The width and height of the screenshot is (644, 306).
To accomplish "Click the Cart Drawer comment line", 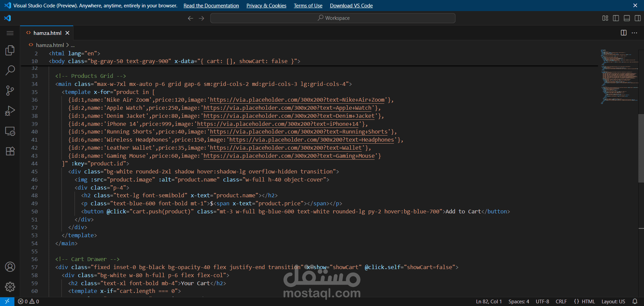I will tap(87, 259).
